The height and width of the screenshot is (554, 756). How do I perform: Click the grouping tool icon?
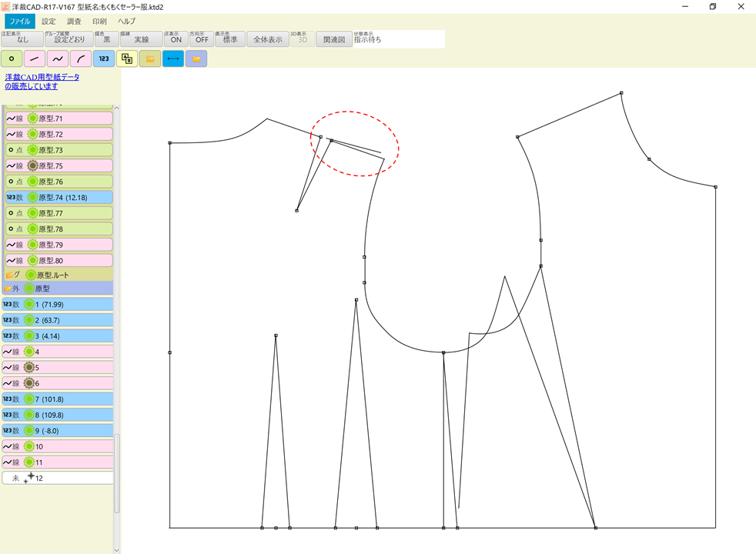pos(125,58)
